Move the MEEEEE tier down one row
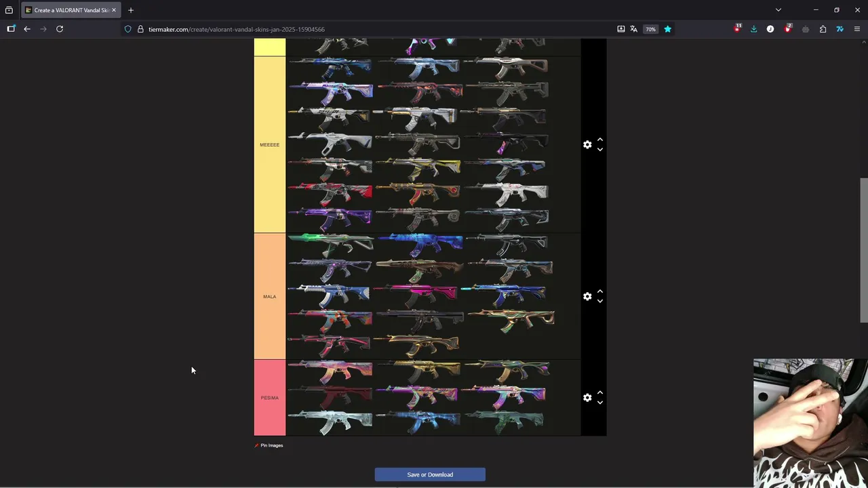Image resolution: width=868 pixels, height=488 pixels. pyautogui.click(x=599, y=149)
